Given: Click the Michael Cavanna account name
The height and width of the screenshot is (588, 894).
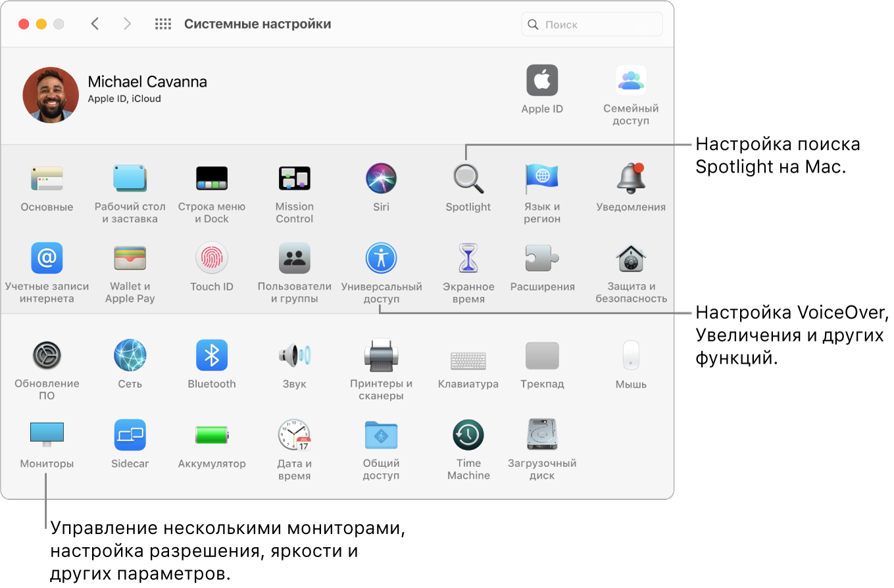Looking at the screenshot, I should (x=147, y=82).
